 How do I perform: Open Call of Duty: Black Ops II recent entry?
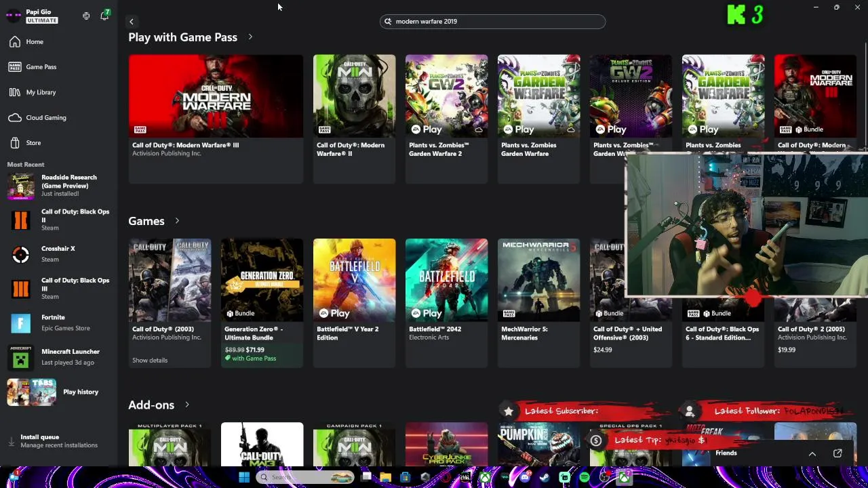(59, 220)
